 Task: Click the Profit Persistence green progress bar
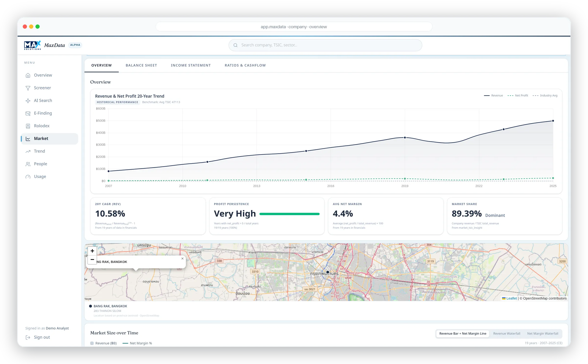(289, 214)
